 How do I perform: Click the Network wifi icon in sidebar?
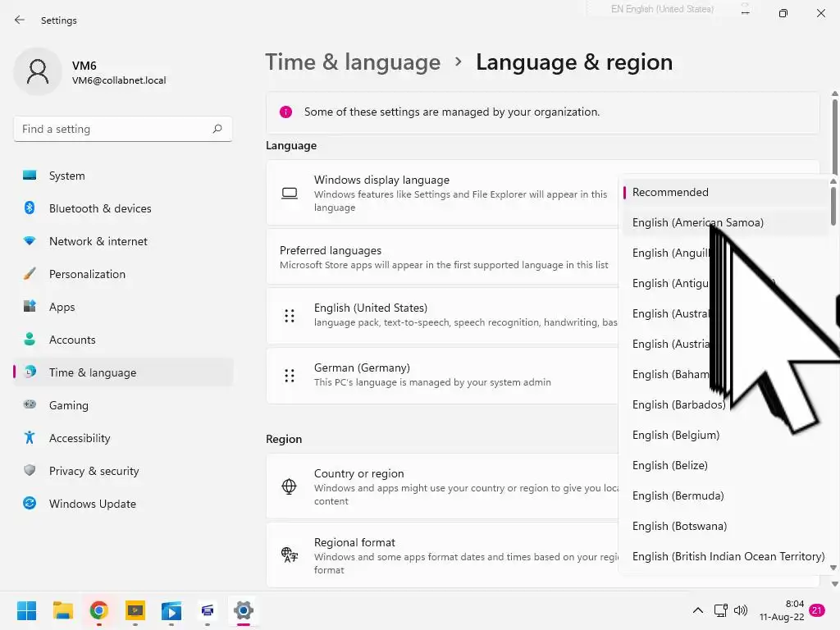point(30,241)
